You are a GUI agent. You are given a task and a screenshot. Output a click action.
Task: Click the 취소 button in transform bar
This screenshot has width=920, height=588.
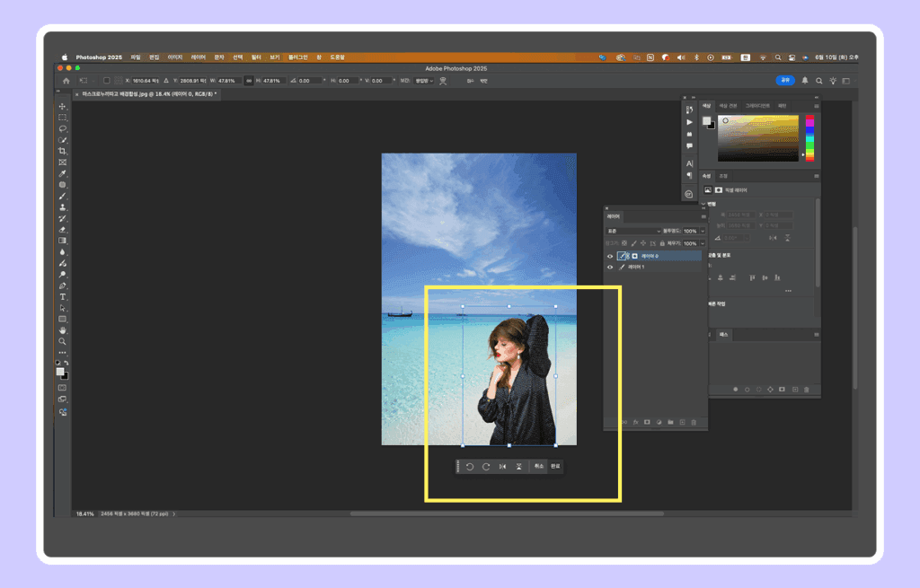pos(539,467)
